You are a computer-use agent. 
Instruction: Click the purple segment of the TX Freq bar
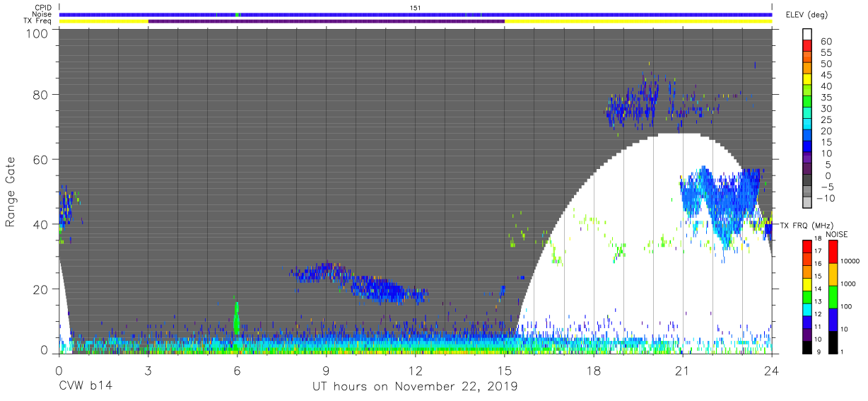click(327, 21)
